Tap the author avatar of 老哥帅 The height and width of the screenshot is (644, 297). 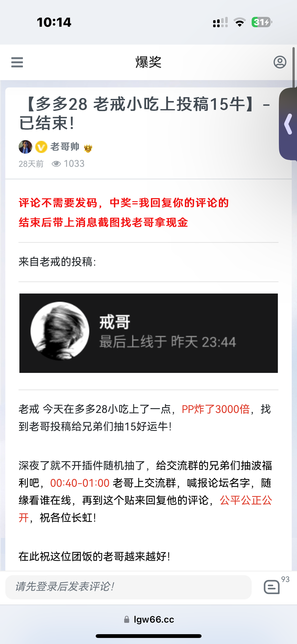tap(25, 147)
